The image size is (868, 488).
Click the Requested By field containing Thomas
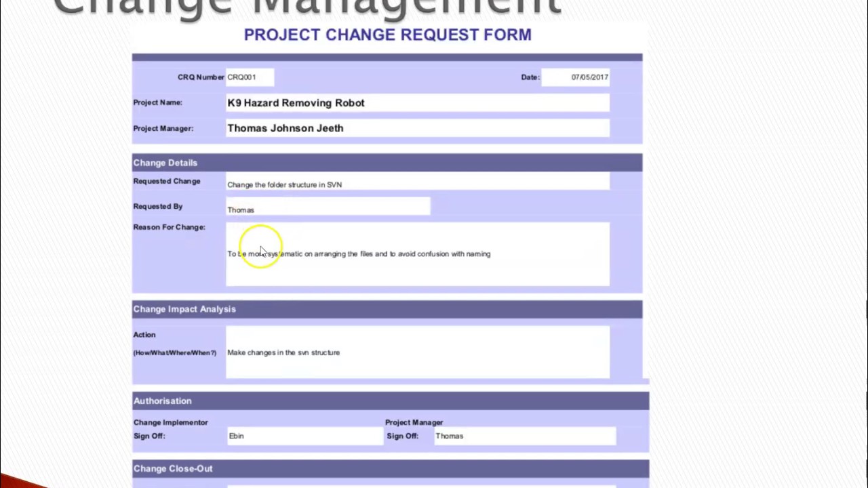(x=328, y=207)
